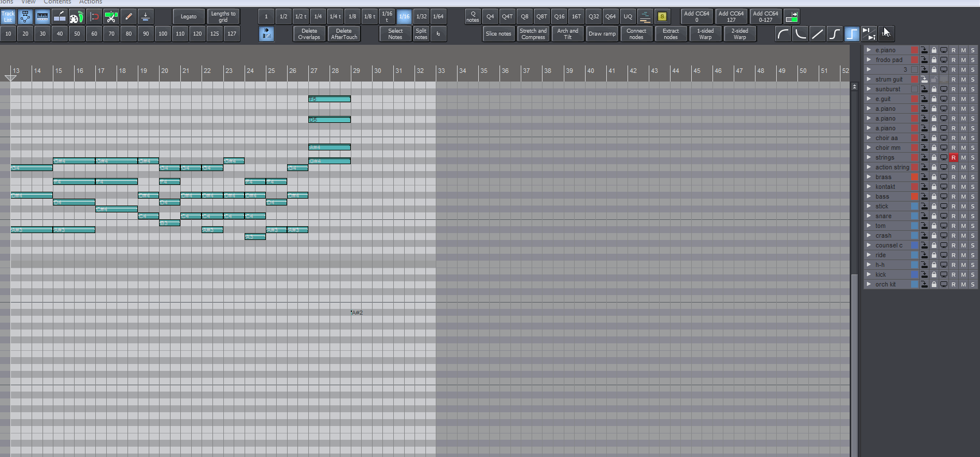Set velocity preset to 127

click(x=232, y=34)
